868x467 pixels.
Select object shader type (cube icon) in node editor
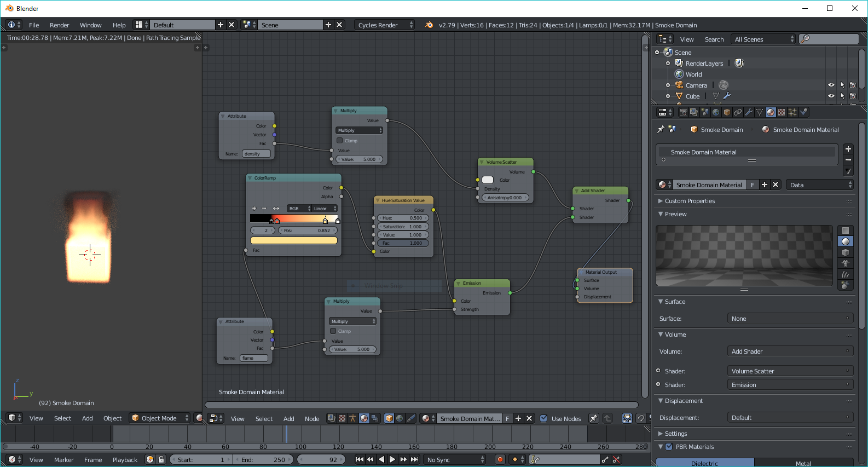click(389, 418)
